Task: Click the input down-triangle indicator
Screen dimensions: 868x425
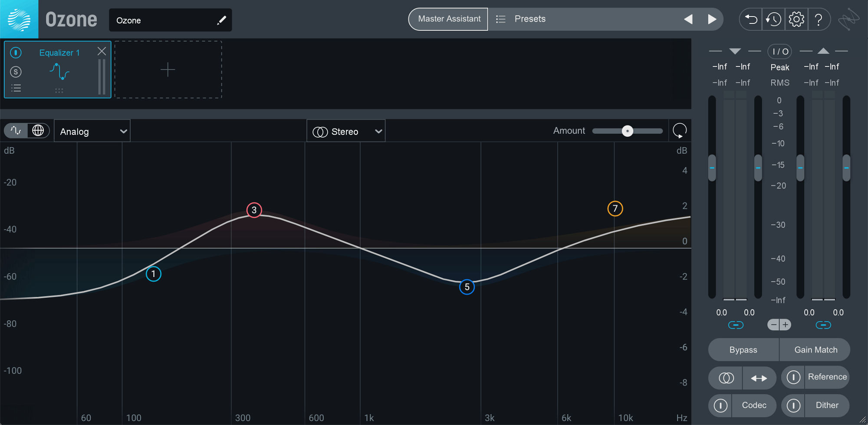Action: [735, 51]
